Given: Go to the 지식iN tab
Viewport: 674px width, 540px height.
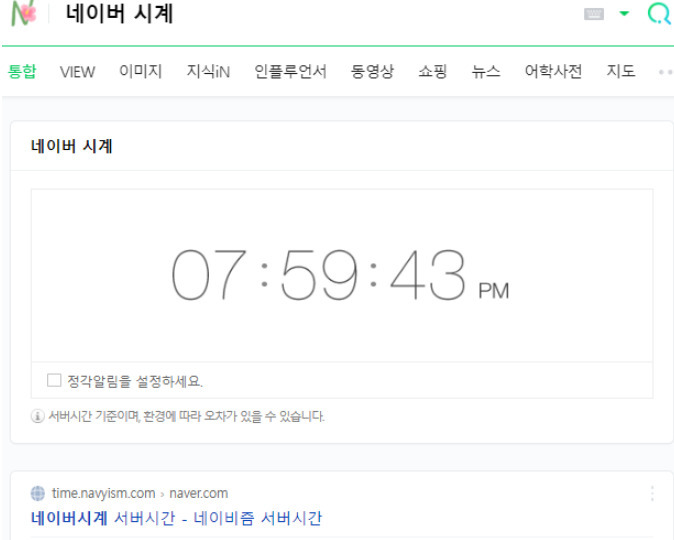Looking at the screenshot, I should tap(208, 71).
